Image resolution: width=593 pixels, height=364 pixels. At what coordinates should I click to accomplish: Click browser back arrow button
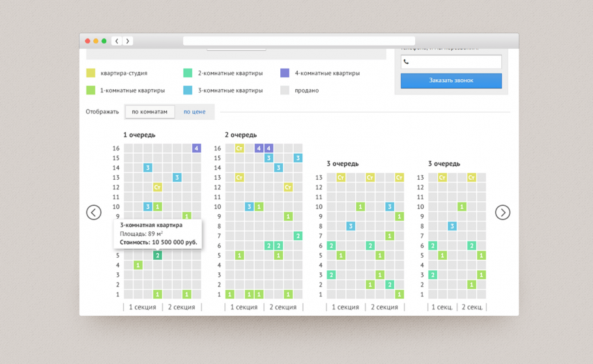(117, 41)
